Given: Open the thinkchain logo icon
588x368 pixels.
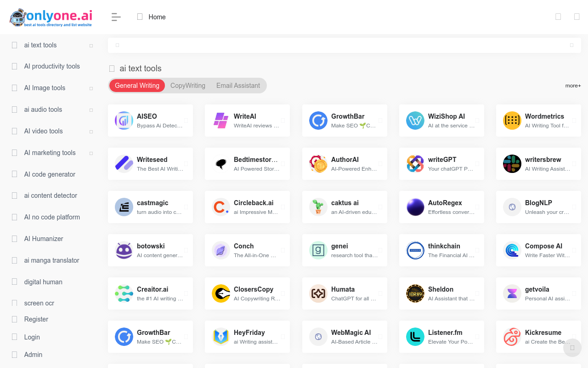Looking at the screenshot, I should pyautogui.click(x=415, y=250).
